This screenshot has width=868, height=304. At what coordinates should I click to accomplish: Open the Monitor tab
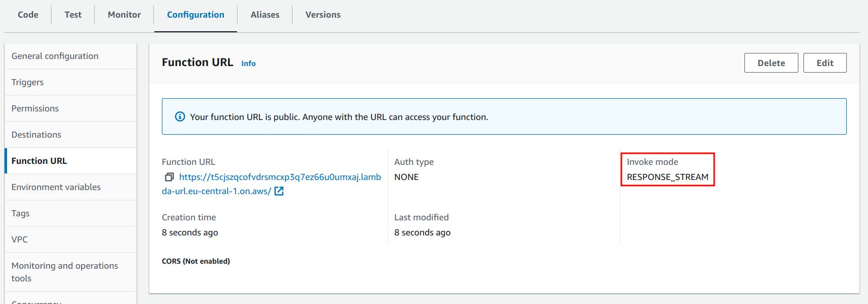125,15
